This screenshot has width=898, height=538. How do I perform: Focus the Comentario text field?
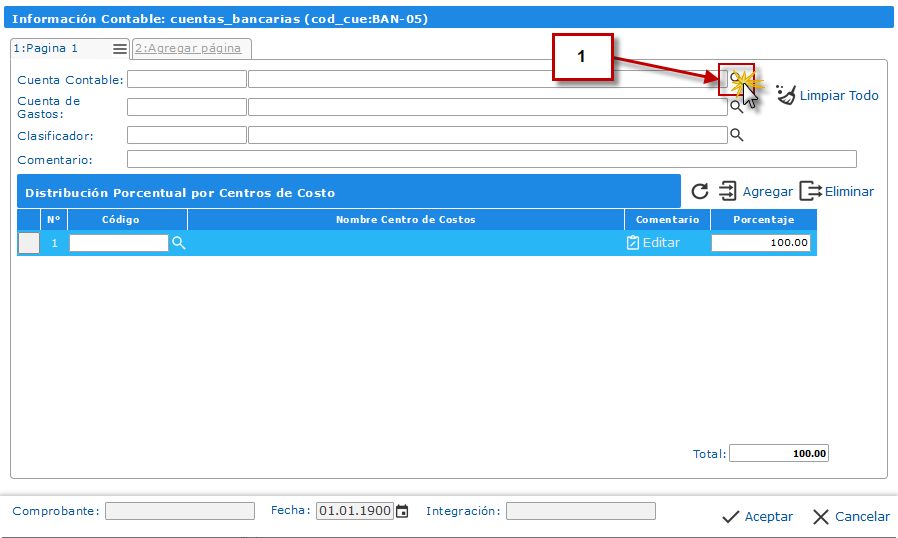click(492, 159)
